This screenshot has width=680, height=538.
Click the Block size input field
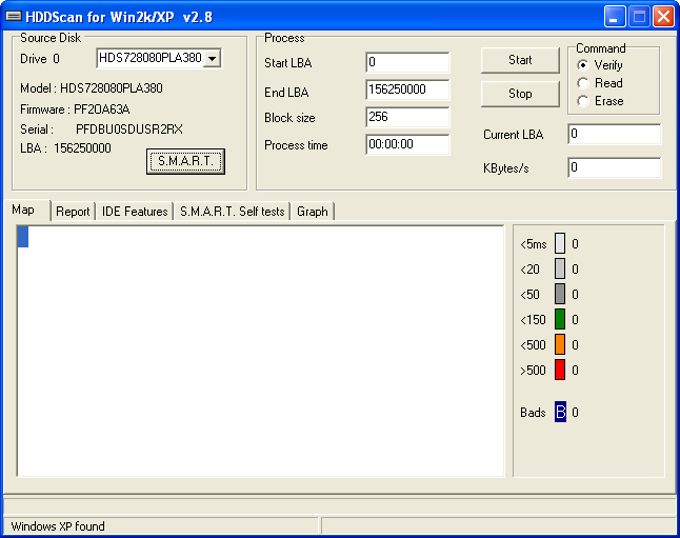click(x=407, y=117)
